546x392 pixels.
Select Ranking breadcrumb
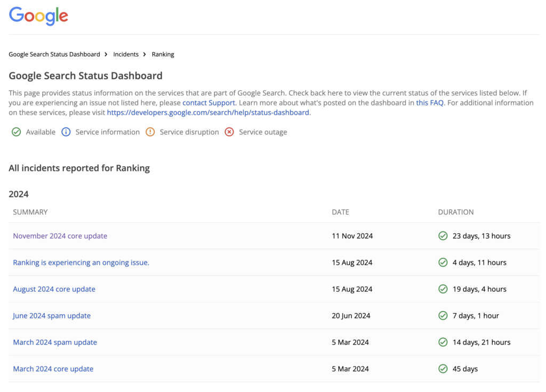click(x=163, y=54)
